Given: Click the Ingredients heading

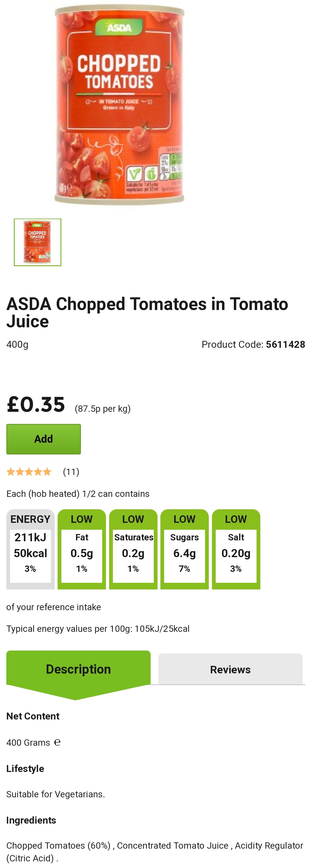Looking at the screenshot, I should tap(31, 820).
